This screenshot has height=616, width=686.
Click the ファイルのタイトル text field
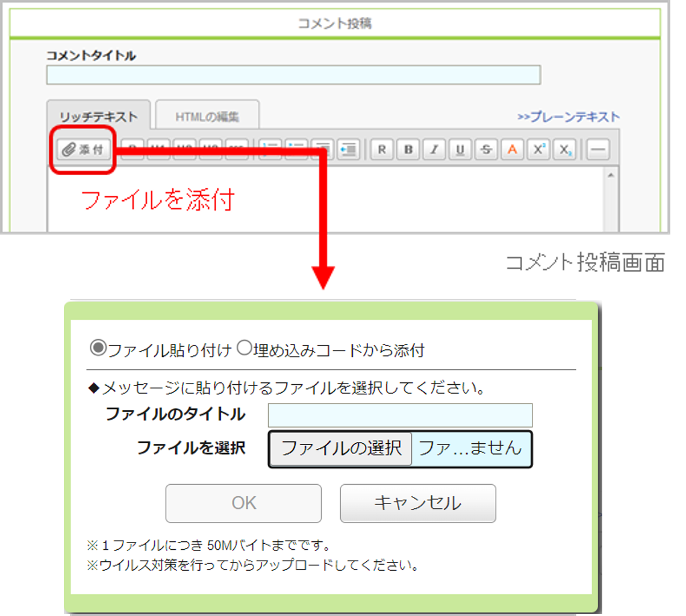[x=401, y=415]
